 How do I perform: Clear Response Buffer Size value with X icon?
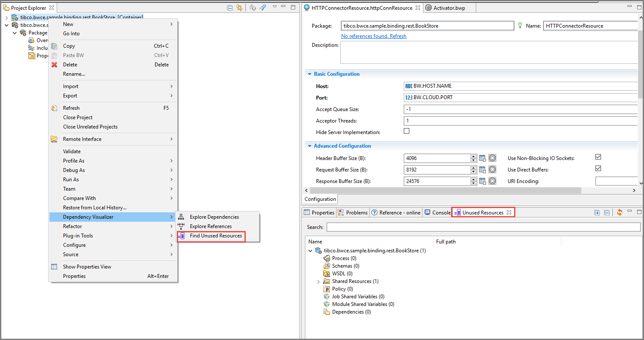[x=492, y=181]
